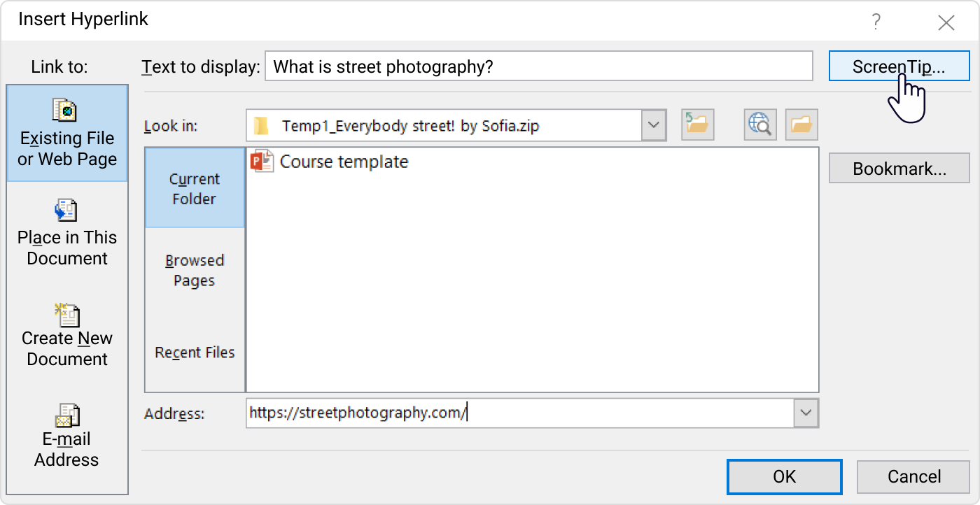Open the Look in folder selector
This screenshot has height=505, width=980.
(653, 124)
